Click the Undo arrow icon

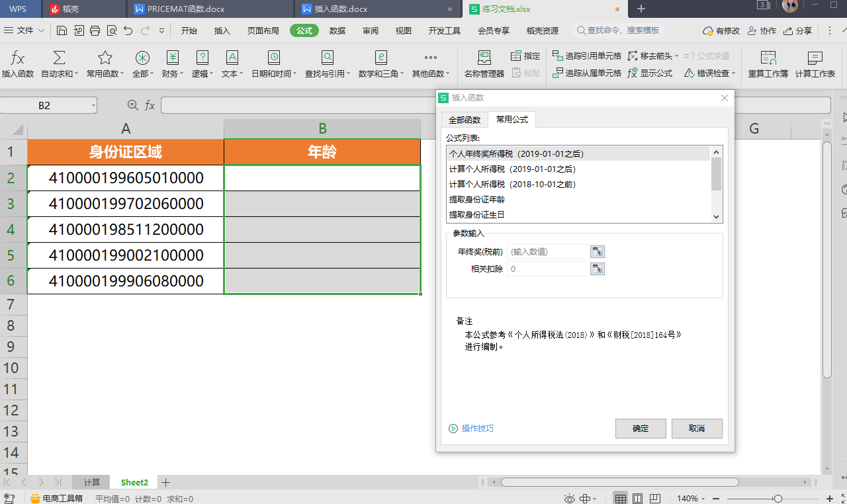point(128,30)
